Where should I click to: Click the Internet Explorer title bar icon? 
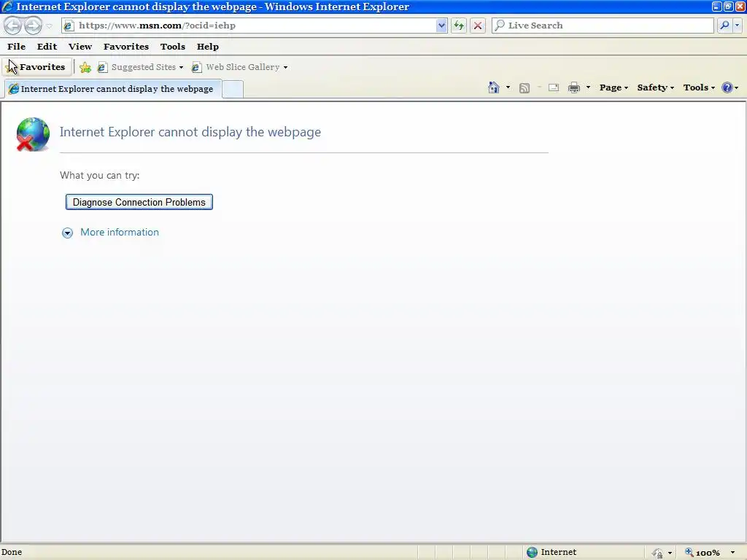(x=7, y=7)
